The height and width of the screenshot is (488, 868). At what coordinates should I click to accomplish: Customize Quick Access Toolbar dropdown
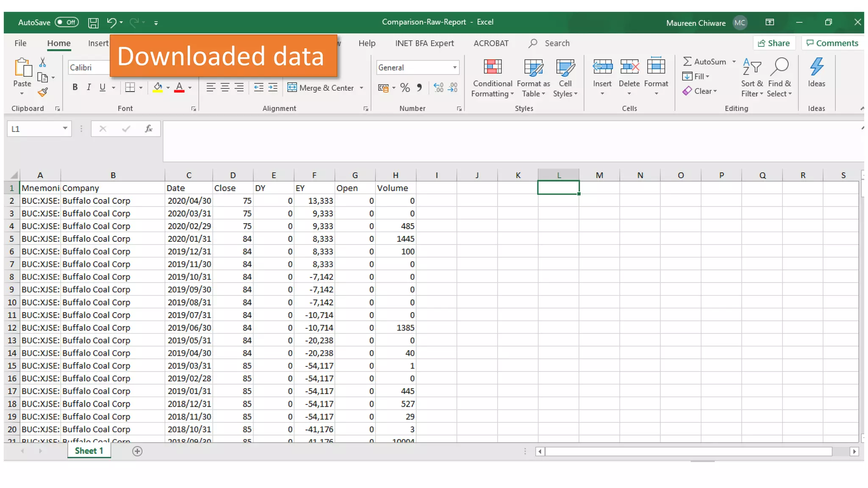click(156, 23)
